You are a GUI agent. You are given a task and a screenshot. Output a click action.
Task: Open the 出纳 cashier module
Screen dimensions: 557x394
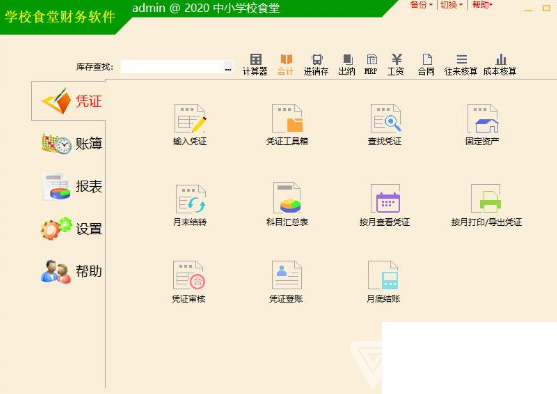(347, 65)
